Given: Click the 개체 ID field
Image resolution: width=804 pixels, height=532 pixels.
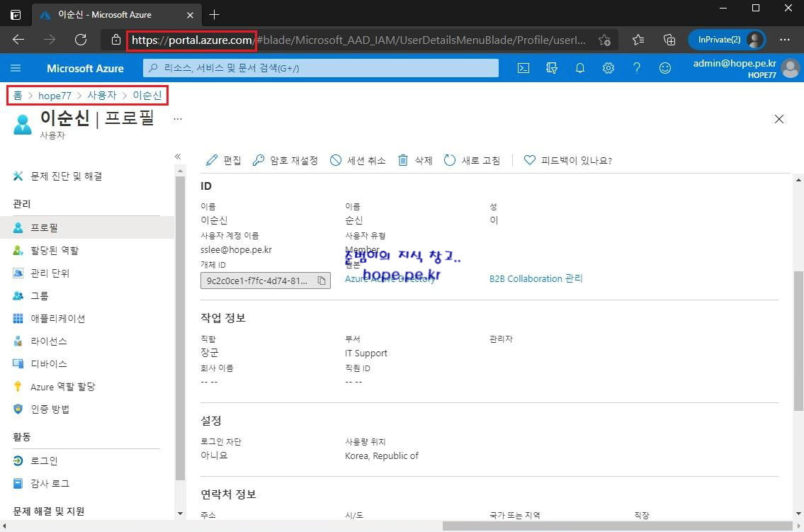Looking at the screenshot, I should pos(265,281).
